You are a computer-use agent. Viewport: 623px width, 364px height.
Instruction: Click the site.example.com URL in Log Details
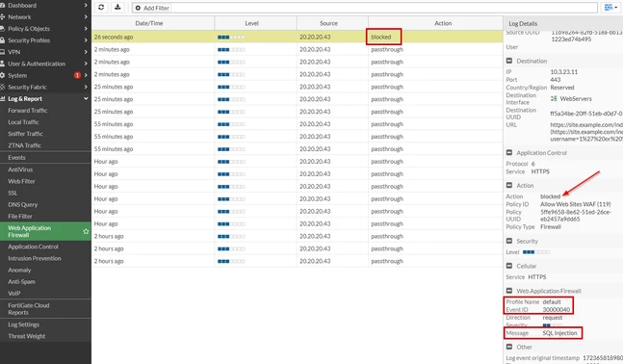(586, 132)
